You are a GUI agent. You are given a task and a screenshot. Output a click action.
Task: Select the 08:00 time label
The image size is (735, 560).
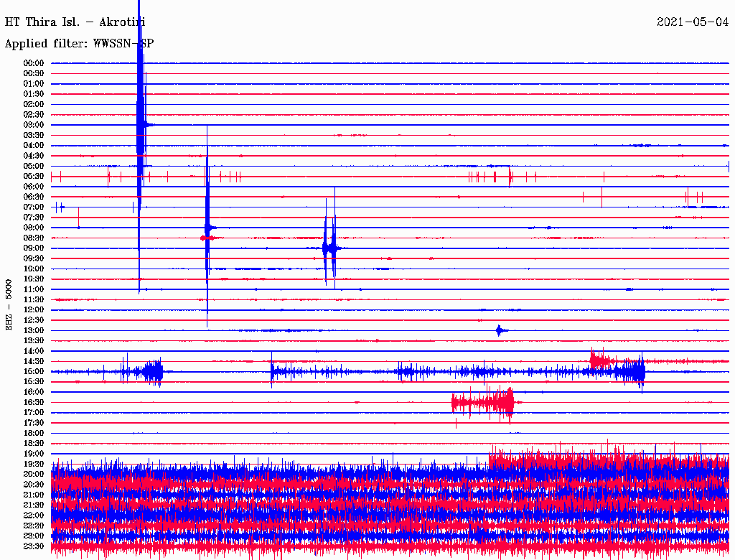tap(33, 228)
